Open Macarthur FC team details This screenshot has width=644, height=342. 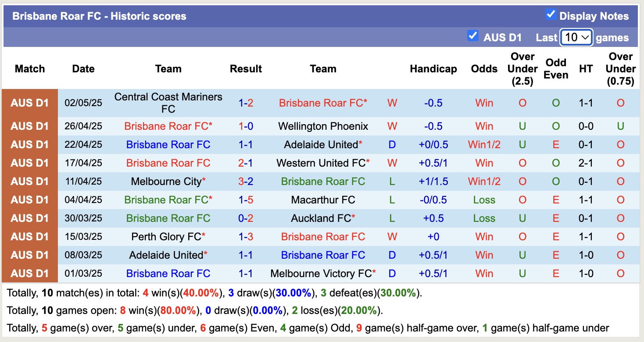click(x=323, y=199)
